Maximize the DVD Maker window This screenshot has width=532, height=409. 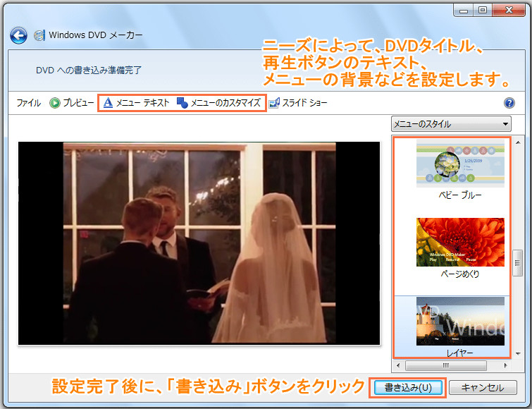click(x=483, y=11)
